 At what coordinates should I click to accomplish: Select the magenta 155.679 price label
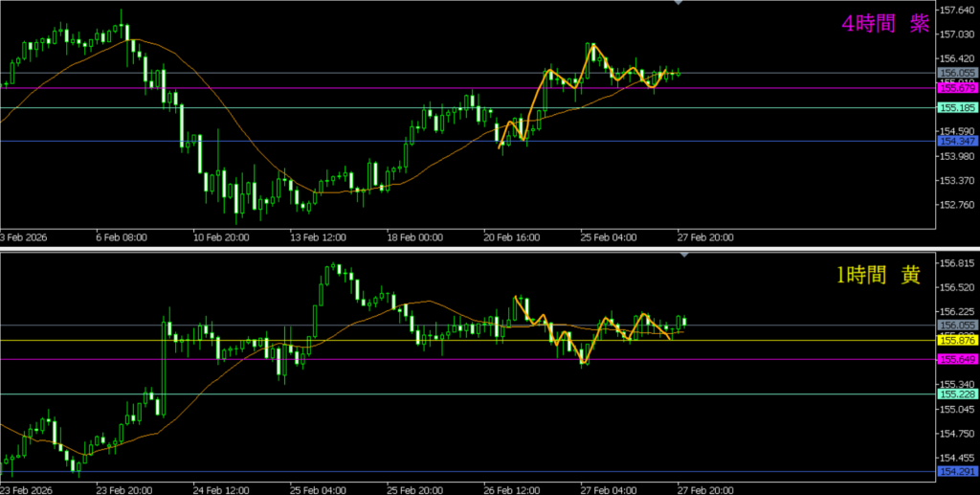(x=957, y=88)
